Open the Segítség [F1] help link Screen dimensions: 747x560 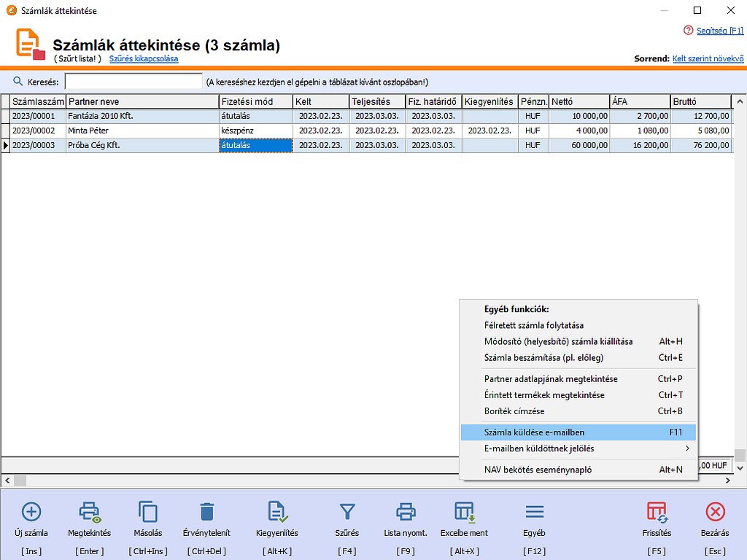(x=719, y=31)
